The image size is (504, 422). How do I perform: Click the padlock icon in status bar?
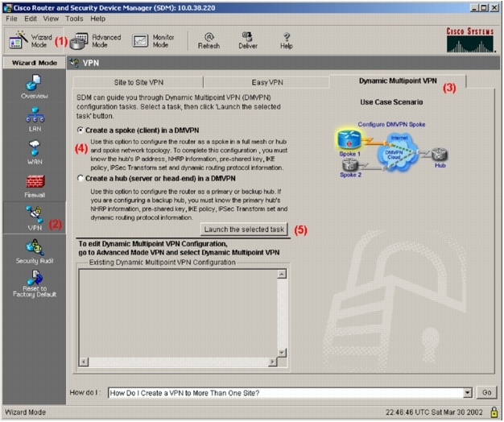[494, 412]
